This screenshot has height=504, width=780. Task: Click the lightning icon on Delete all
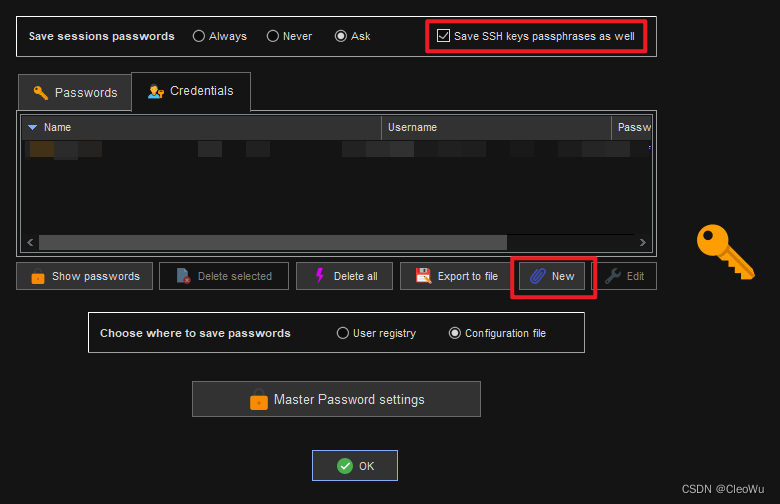319,276
